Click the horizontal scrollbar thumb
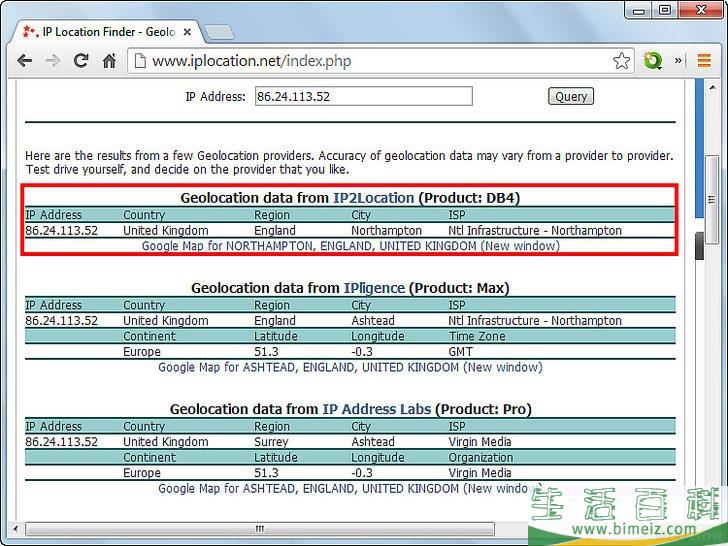The image size is (728, 546). [260, 529]
